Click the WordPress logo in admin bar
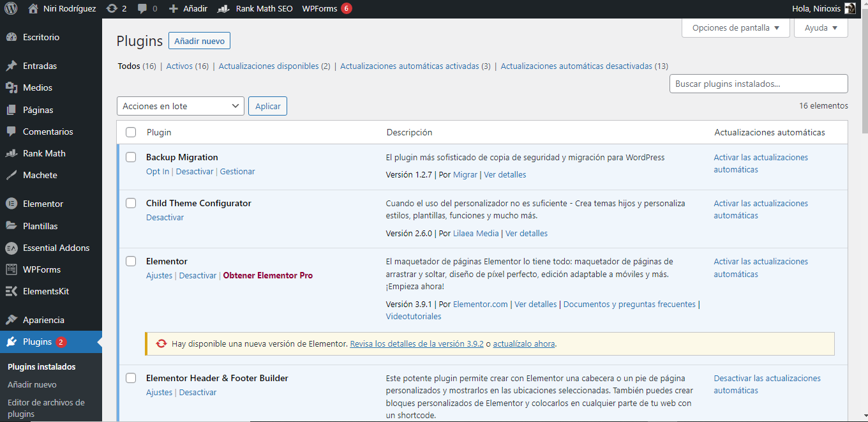 11,9
